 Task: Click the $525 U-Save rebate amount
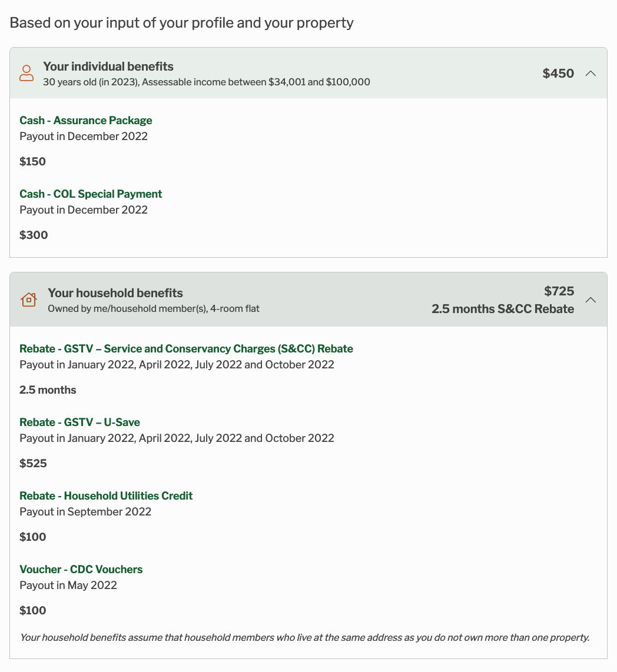(33, 464)
